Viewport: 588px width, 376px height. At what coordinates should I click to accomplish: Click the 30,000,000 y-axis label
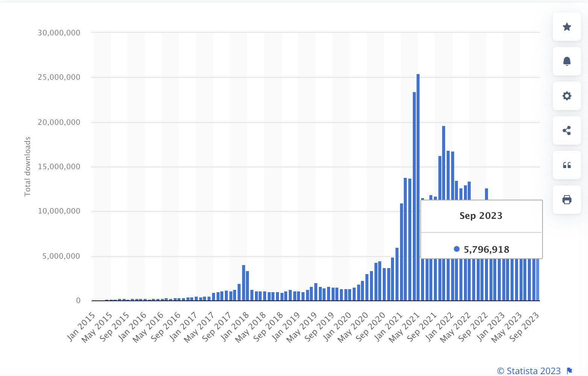(59, 32)
